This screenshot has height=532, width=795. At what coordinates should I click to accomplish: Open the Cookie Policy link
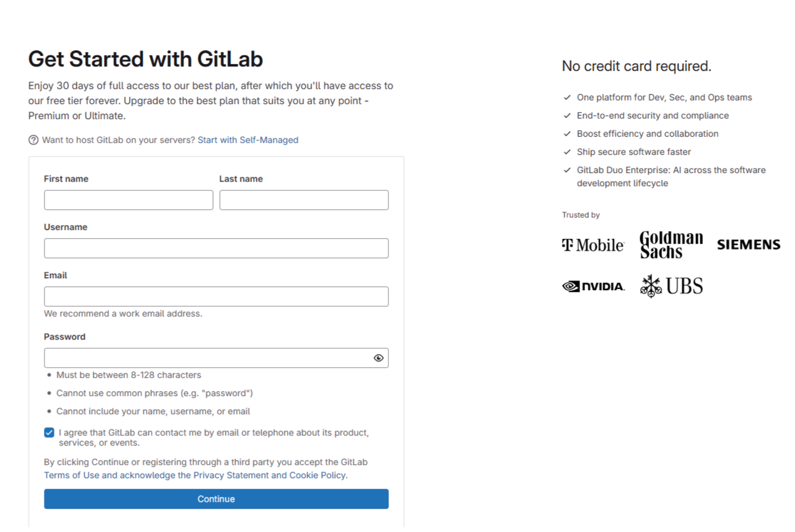tap(318, 476)
